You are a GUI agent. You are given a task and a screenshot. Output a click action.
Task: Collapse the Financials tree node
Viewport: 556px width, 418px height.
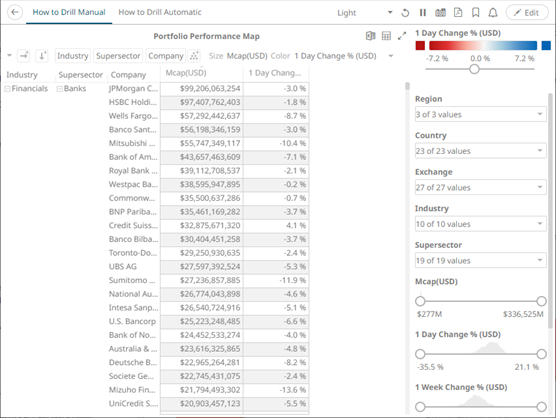(7, 89)
